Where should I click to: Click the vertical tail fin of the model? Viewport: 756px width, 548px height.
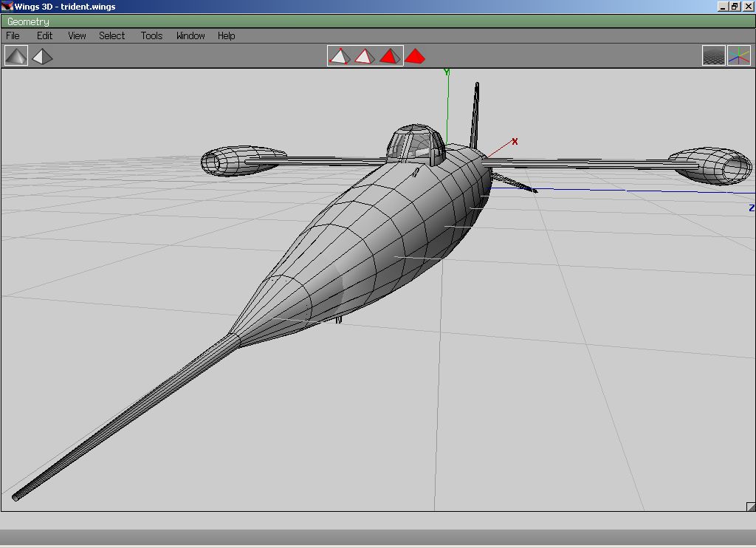click(x=475, y=115)
